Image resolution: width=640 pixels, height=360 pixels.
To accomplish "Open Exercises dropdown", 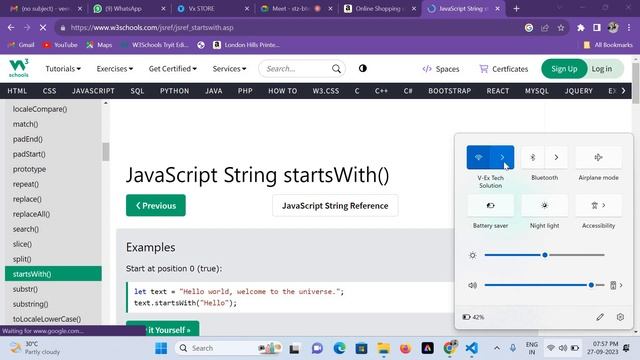I will pos(115,69).
